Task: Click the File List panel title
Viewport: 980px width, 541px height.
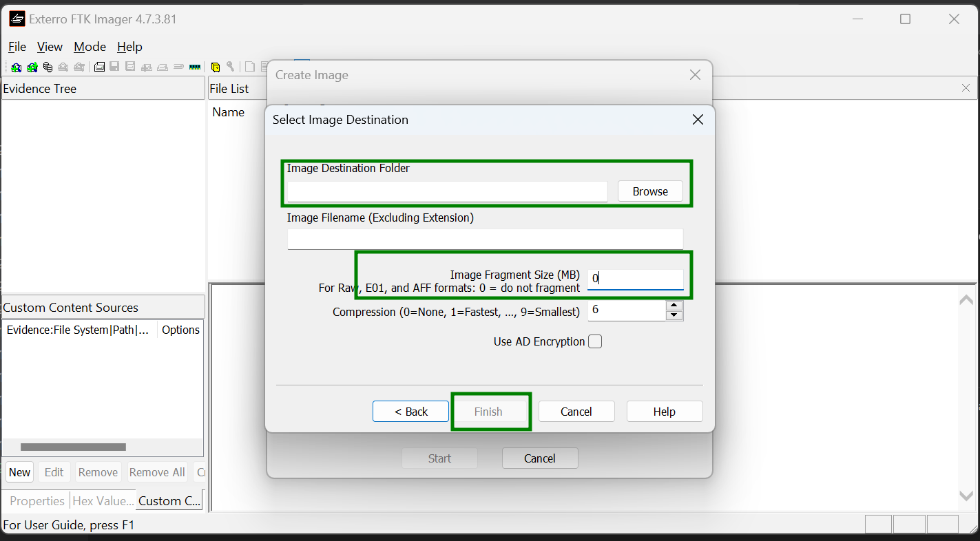Action: point(229,89)
